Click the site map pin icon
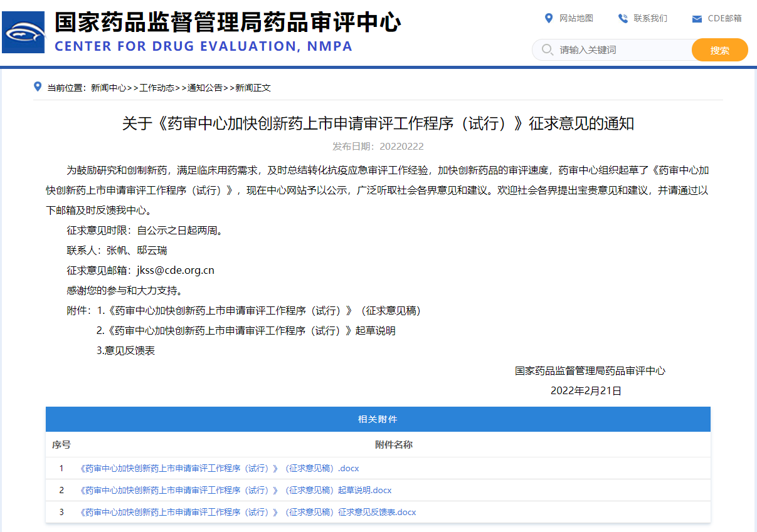Screen dimensions: 757x532 (x=549, y=18)
